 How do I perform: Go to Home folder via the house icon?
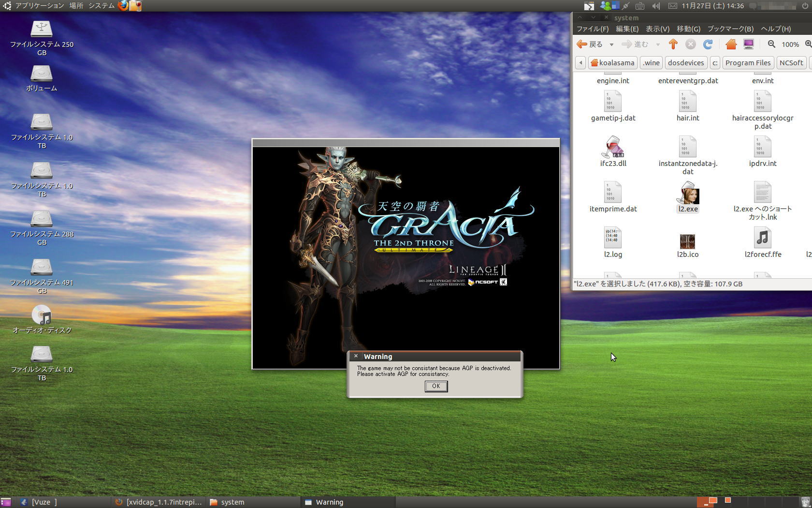pyautogui.click(x=731, y=45)
